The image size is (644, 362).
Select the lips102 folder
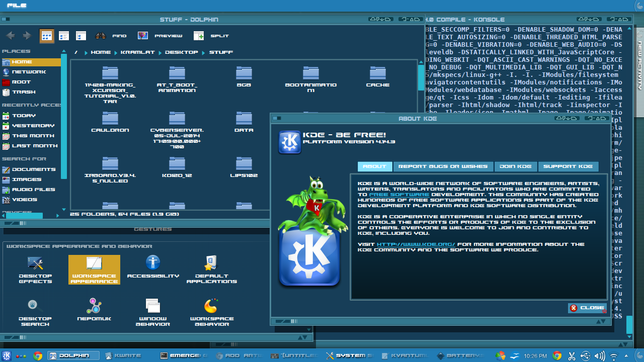[244, 167]
